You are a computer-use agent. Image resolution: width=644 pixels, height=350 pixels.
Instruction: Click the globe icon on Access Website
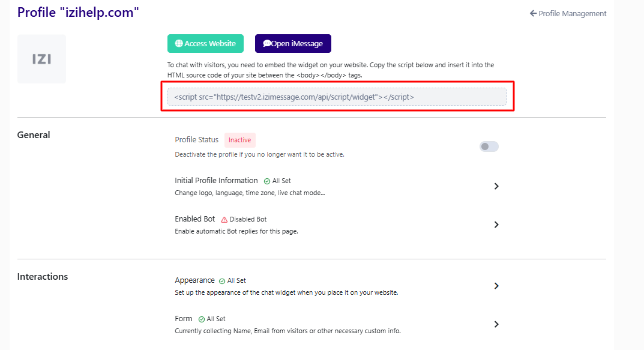[179, 44]
